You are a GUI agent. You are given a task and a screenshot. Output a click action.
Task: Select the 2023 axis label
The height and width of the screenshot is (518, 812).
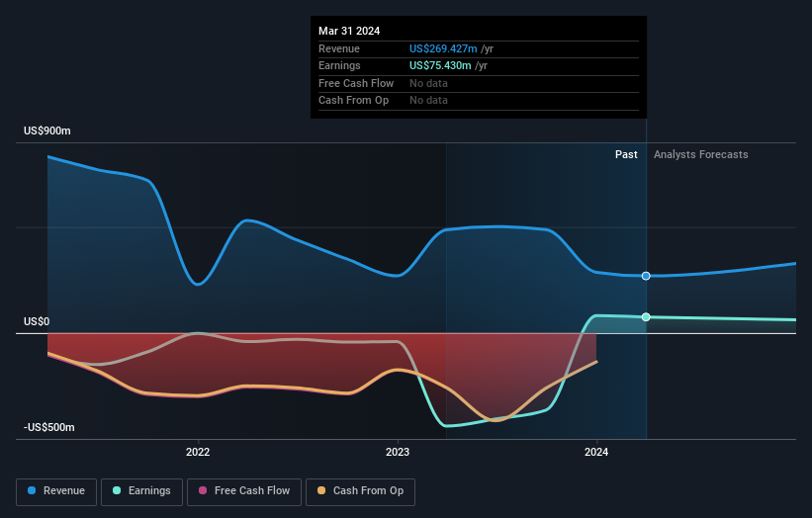pos(398,453)
